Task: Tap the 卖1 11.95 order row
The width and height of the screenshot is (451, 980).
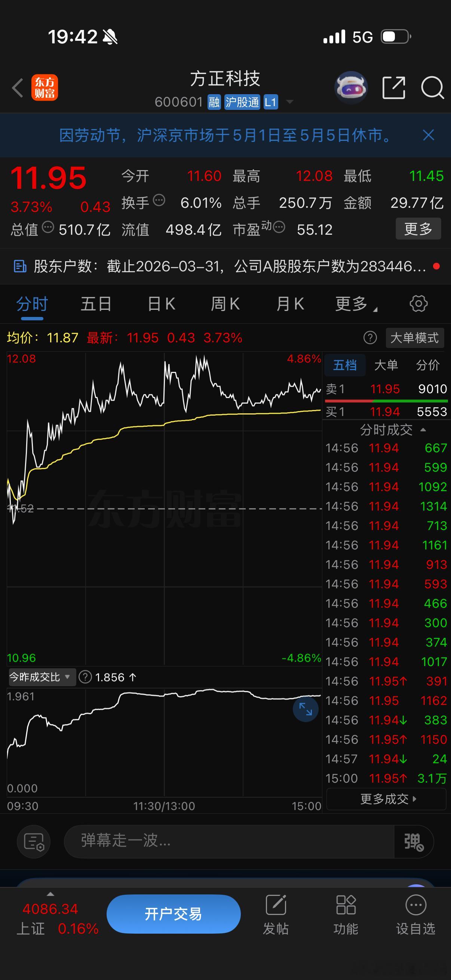Action: [386, 389]
